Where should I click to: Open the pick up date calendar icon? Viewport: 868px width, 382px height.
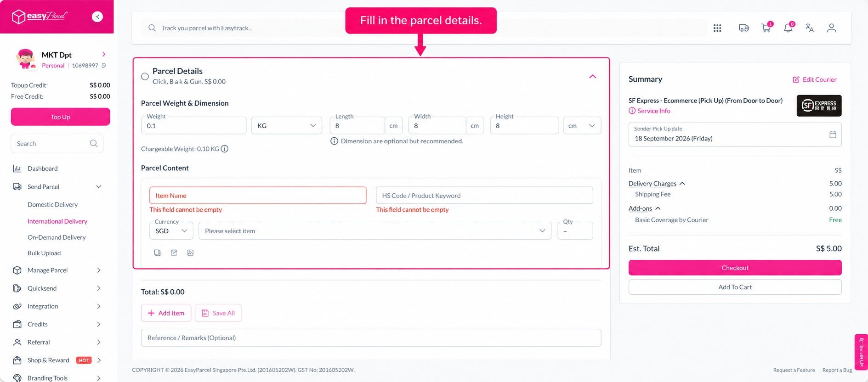tap(833, 135)
